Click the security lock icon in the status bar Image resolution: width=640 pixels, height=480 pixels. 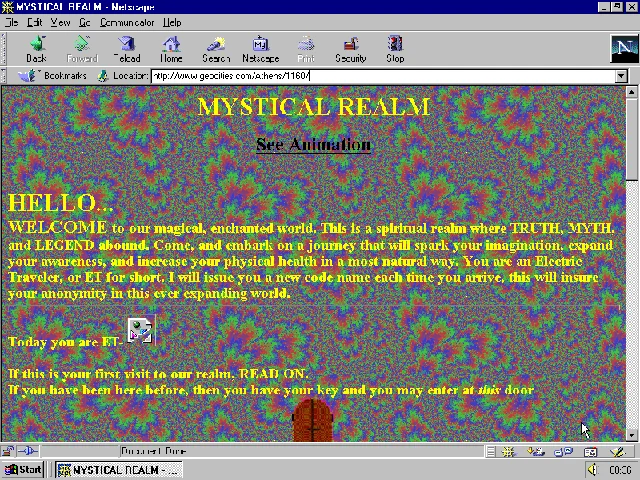tap(8, 451)
